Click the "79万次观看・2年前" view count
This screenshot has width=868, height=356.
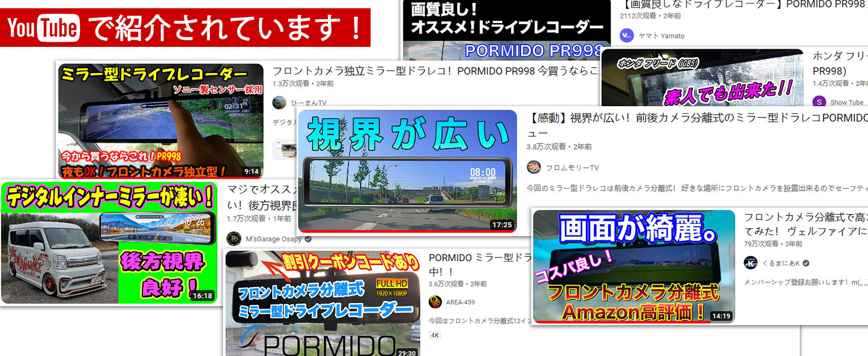[x=774, y=244]
